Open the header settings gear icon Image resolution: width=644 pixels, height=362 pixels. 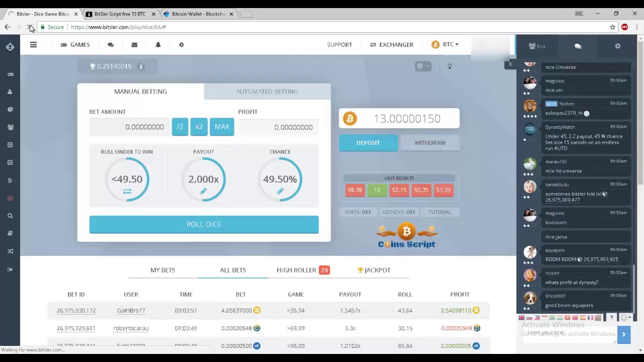coord(182,45)
